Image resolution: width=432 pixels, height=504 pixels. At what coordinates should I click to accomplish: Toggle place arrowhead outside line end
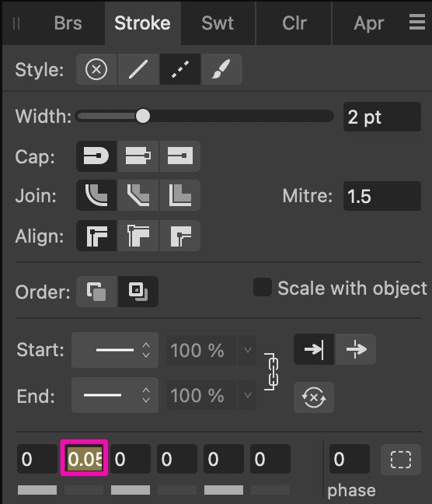tap(356, 349)
